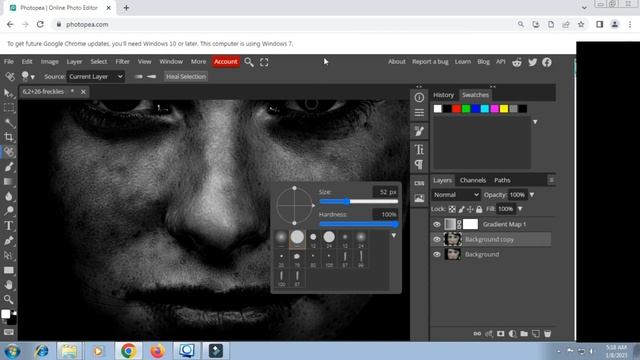
Task: Open the Info panel icon
Action: tap(419, 98)
